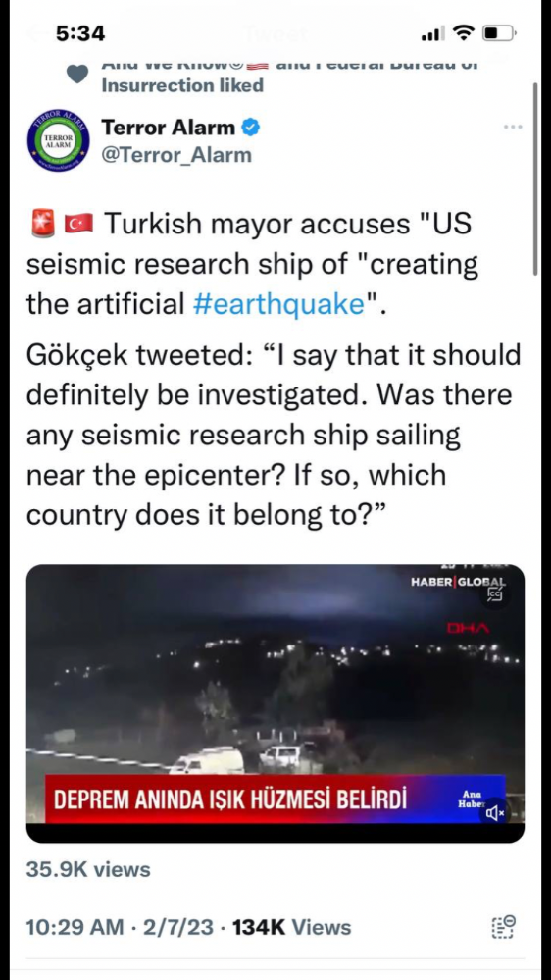Tap the scan text icon at bottom right
The width and height of the screenshot is (551, 980).
click(x=503, y=927)
